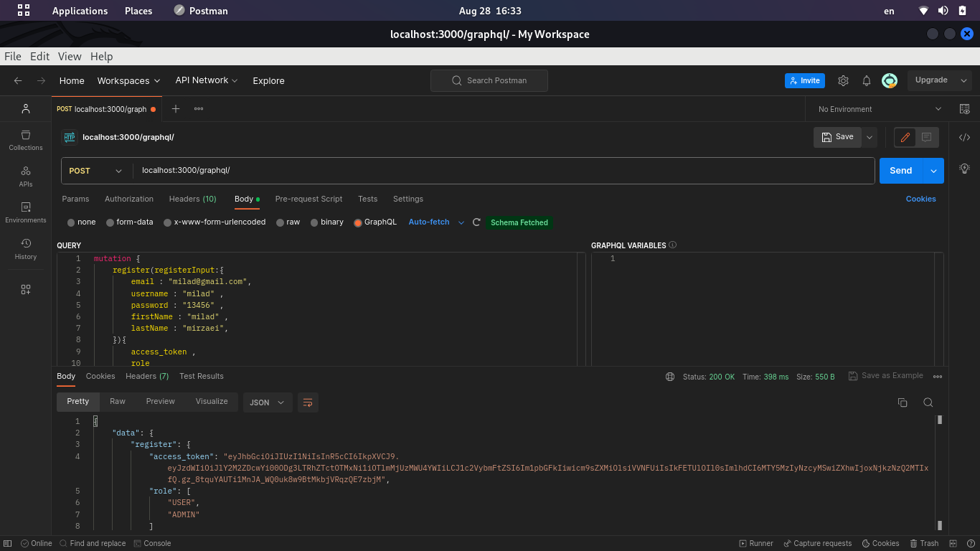980x551 pixels.
Task: Open the Collections sidebar panel
Action: (26, 140)
